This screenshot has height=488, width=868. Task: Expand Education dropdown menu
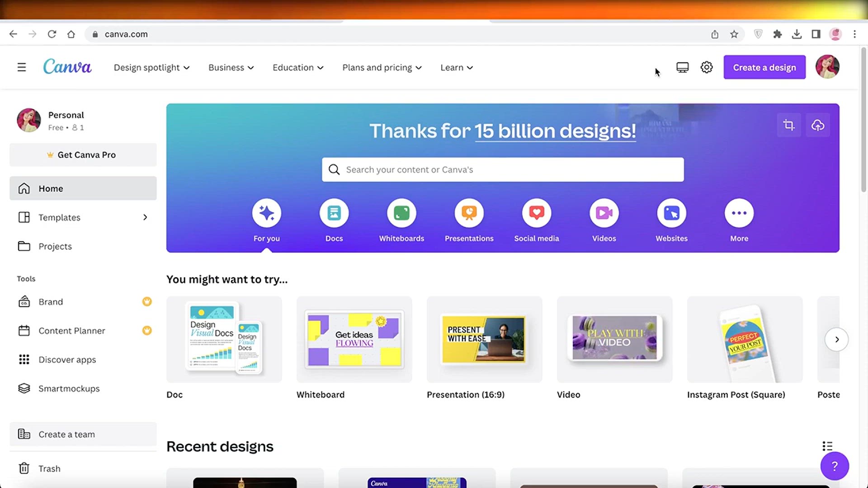pos(298,67)
